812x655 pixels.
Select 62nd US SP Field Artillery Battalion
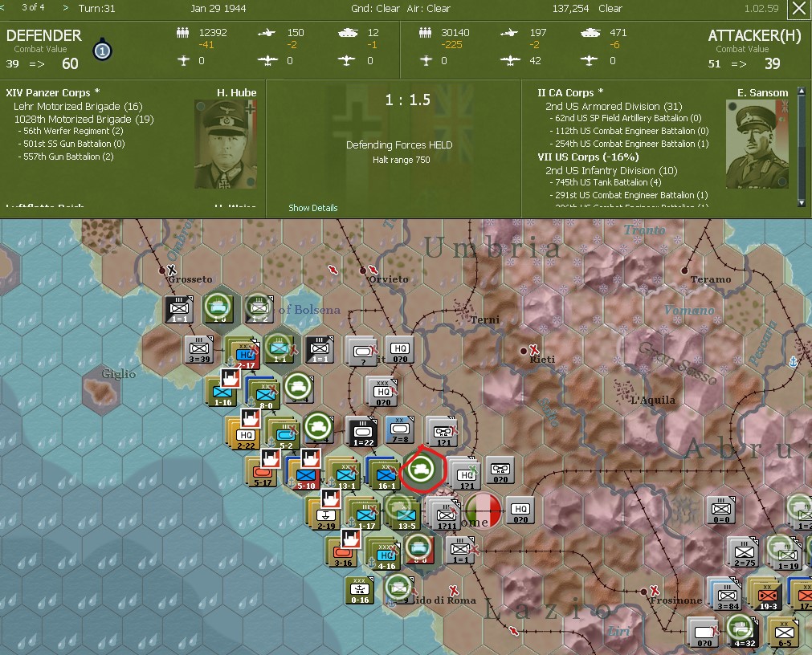[x=626, y=118]
